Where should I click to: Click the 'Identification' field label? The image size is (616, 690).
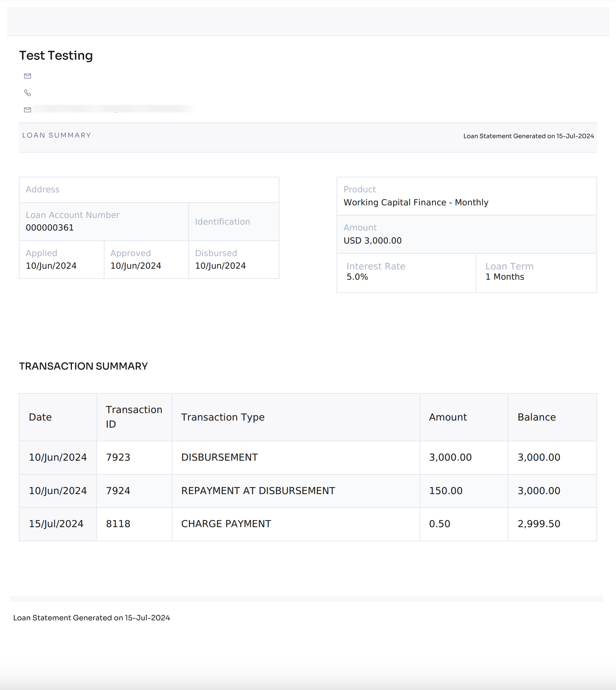click(x=222, y=222)
